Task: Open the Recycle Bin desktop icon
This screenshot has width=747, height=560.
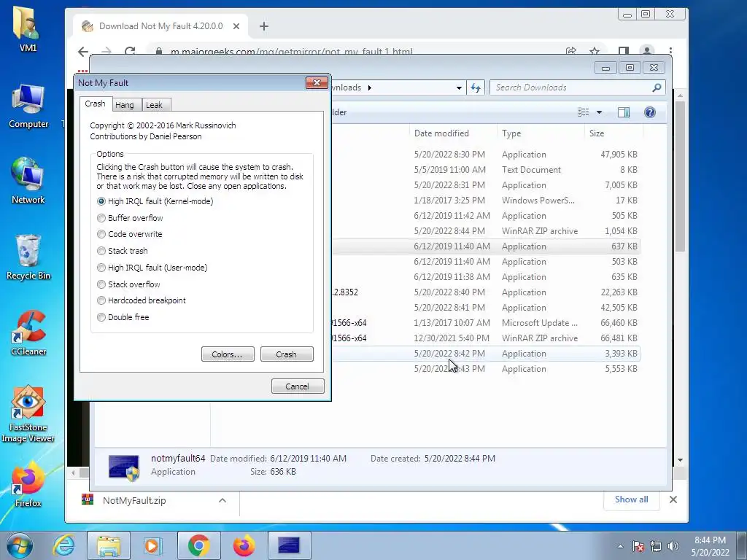Action: click(28, 257)
